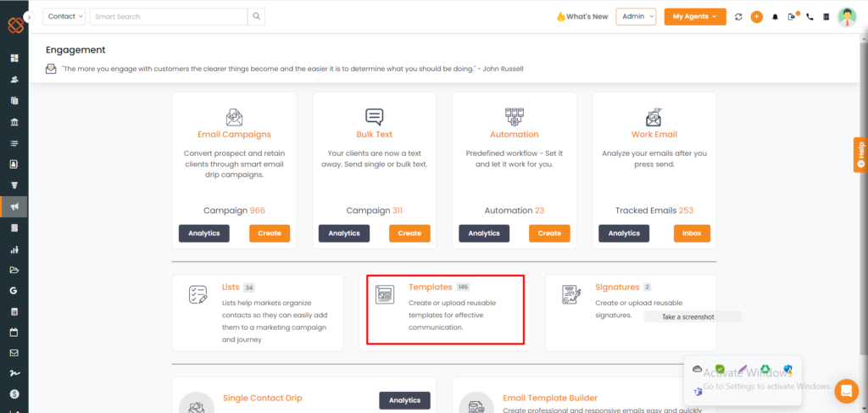Image resolution: width=868 pixels, height=413 pixels.
Task: Click the funnel icon in sidebar
Action: click(14, 186)
